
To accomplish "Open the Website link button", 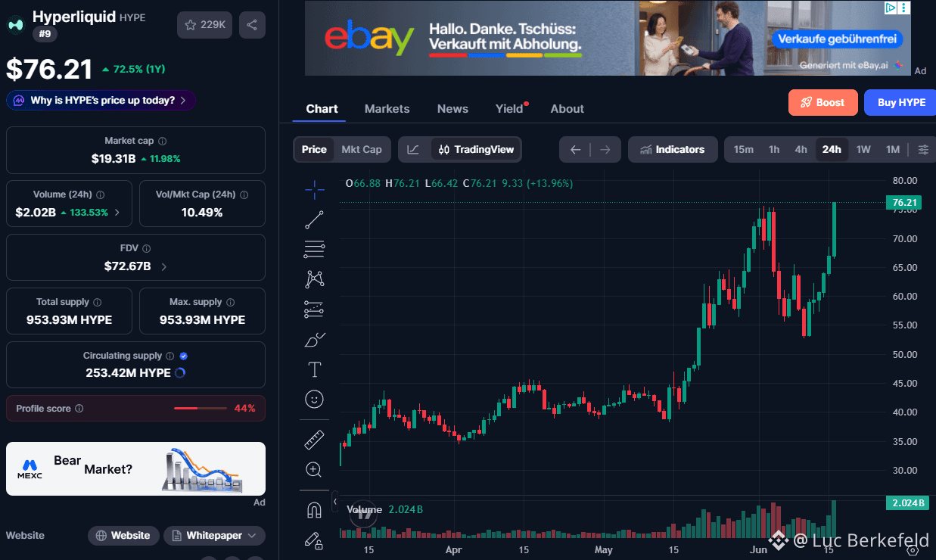I will (123, 536).
